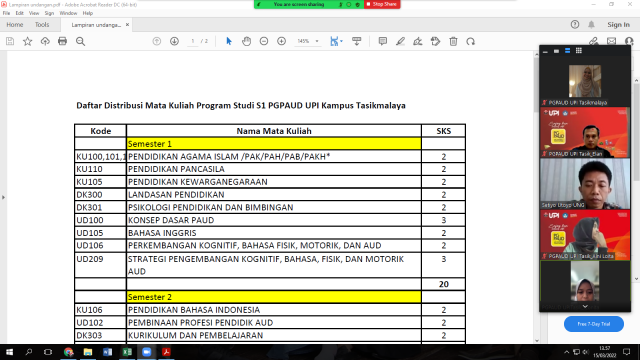
Task: Open the View menu
Action: click(x=34, y=13)
